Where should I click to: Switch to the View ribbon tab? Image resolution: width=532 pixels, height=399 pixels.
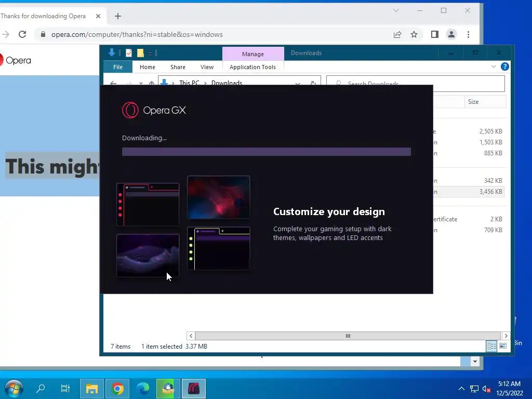(x=207, y=67)
